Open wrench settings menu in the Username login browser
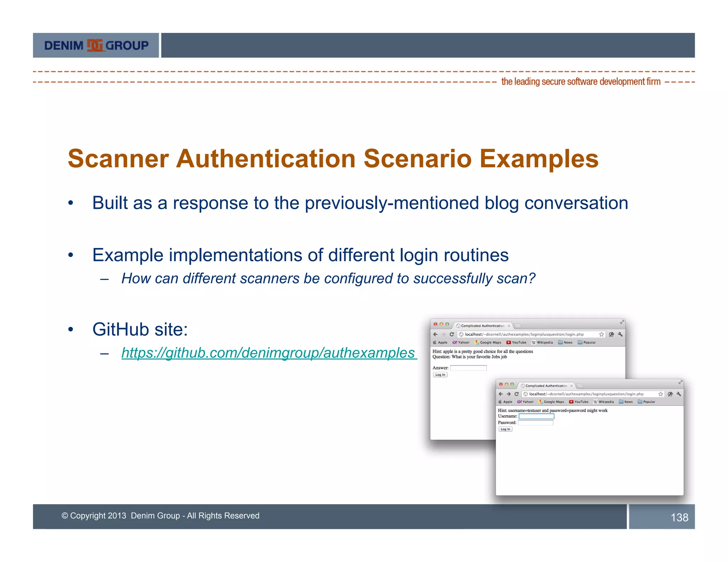The image size is (728, 562). (x=679, y=394)
